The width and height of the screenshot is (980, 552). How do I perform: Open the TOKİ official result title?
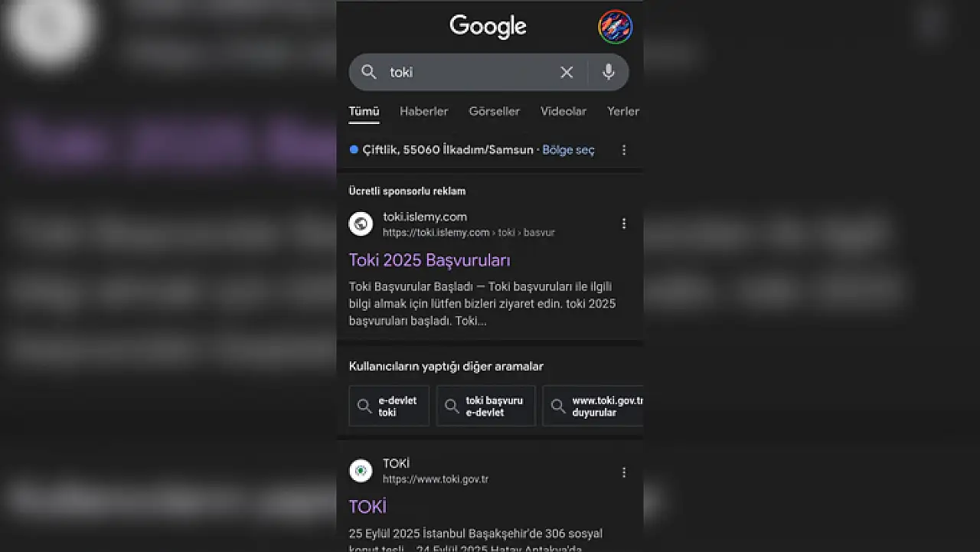tap(367, 507)
